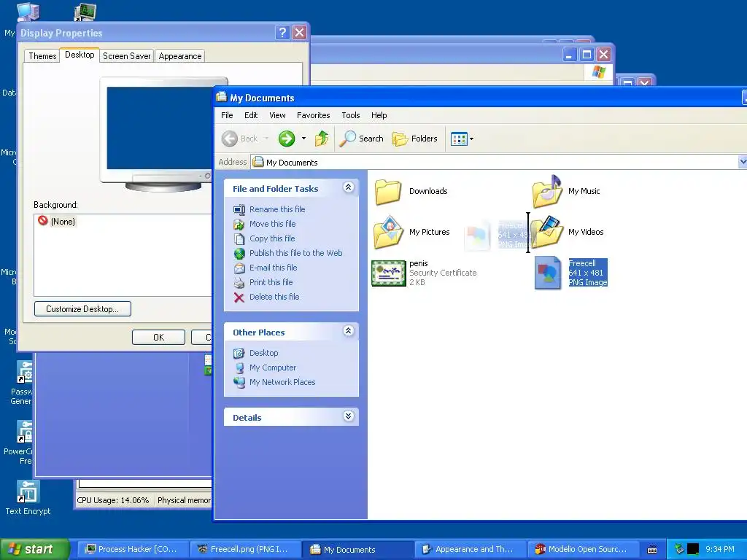This screenshot has width=747, height=560.
Task: Click the My Documents address bar field
Action: [495, 163]
